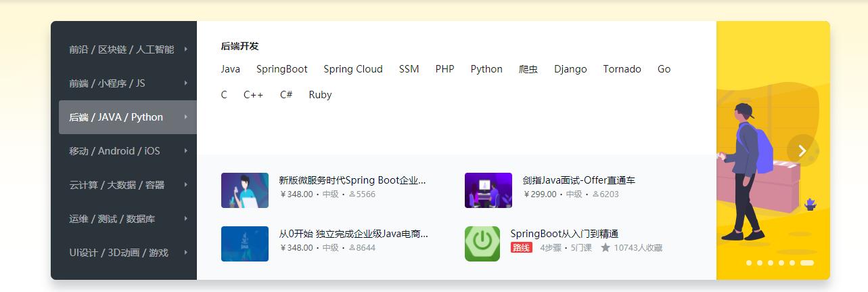Open course title 新版微服务时代Spring Boot企业...

pyautogui.click(x=353, y=180)
